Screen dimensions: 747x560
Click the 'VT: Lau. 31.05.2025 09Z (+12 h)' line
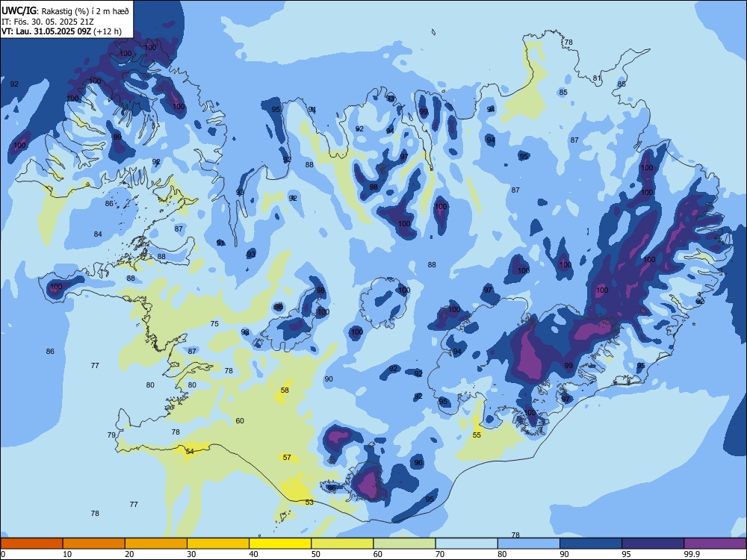(x=61, y=31)
